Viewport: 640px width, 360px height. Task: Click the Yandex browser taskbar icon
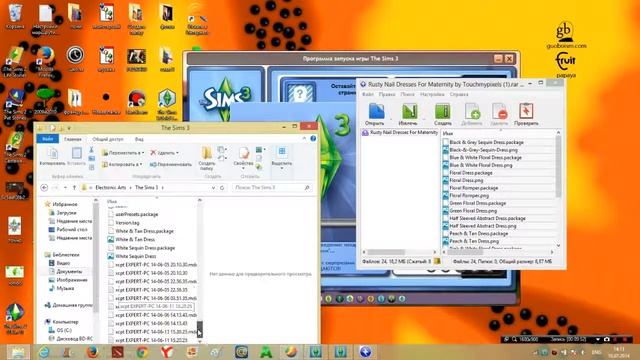[x=167, y=351]
